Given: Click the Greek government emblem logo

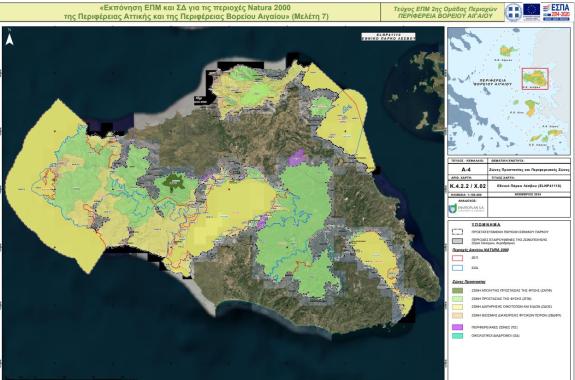Looking at the screenshot, I should 513,12.
